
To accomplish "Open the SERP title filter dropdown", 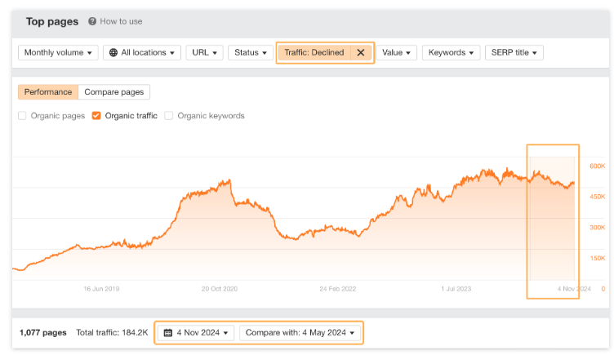I will [x=514, y=52].
